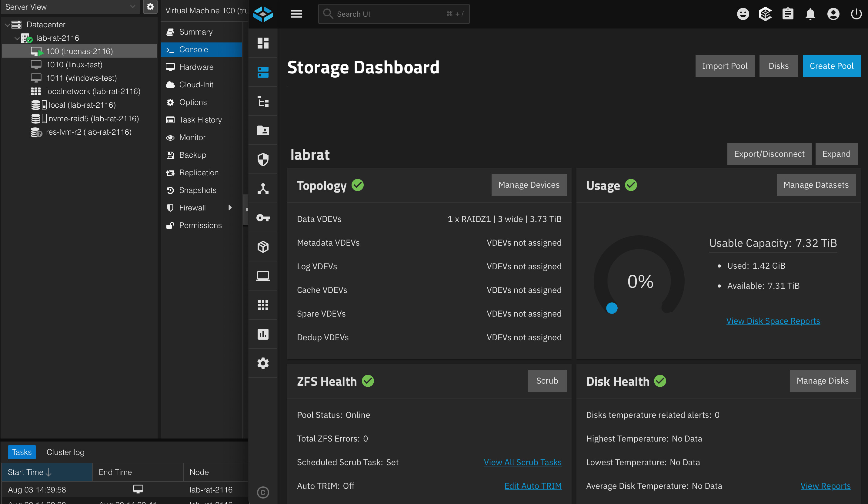Click the alerts bell icon

[x=810, y=14]
